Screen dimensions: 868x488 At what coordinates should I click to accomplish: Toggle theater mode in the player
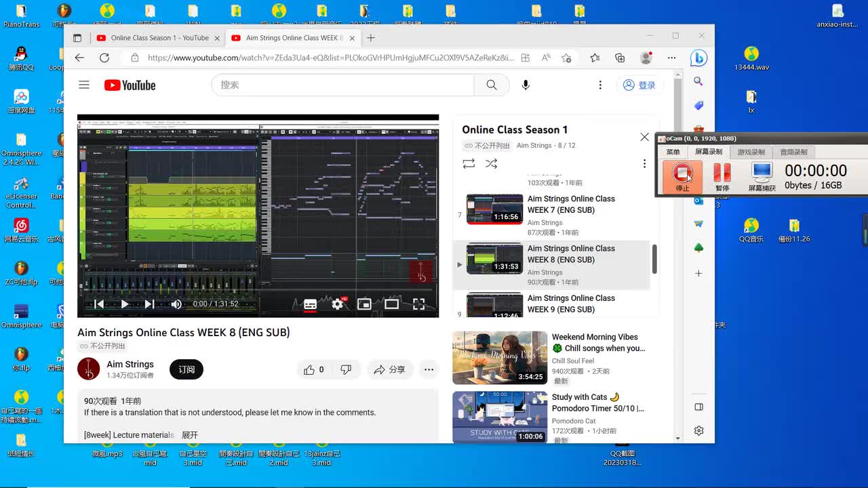[391, 304]
